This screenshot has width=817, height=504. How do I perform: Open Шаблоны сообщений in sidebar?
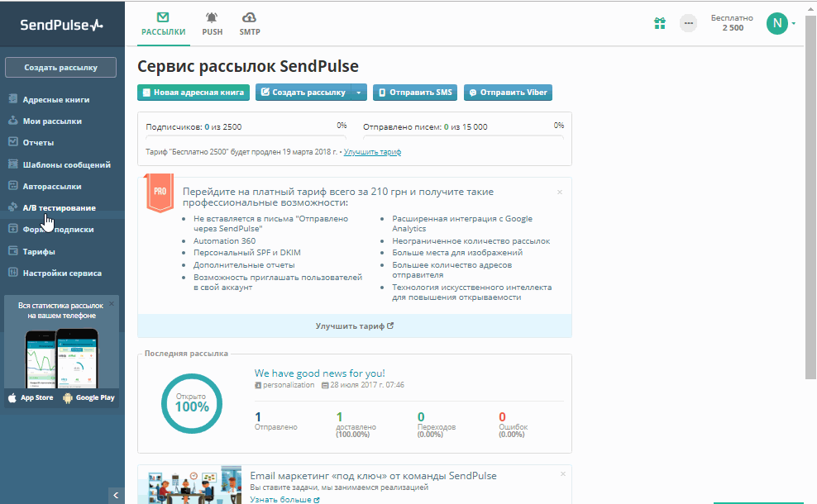[x=67, y=164]
